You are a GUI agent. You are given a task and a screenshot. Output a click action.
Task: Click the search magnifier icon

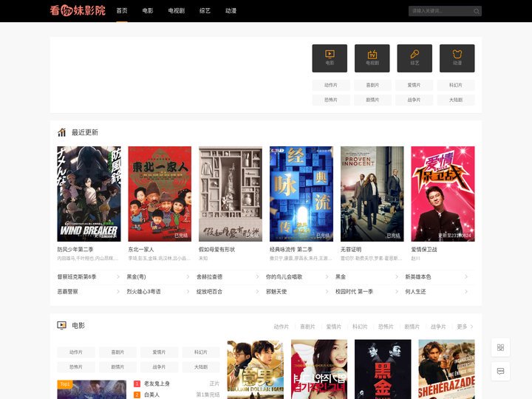pos(477,11)
